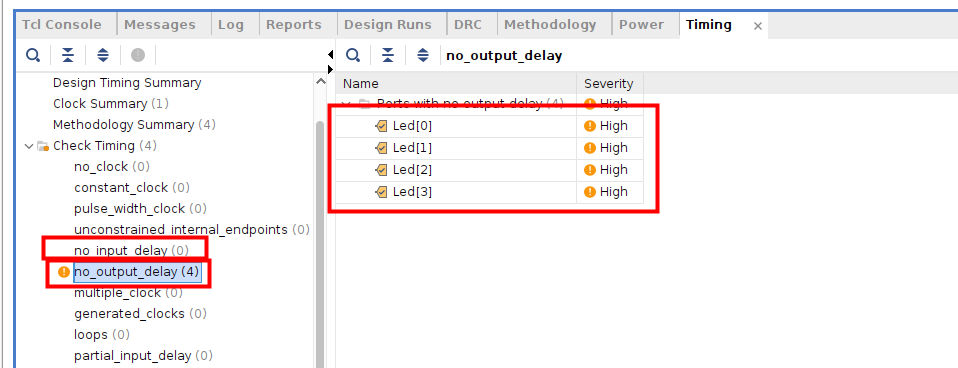
Task: Click the left-pointing splitter arrow
Action: (x=331, y=55)
